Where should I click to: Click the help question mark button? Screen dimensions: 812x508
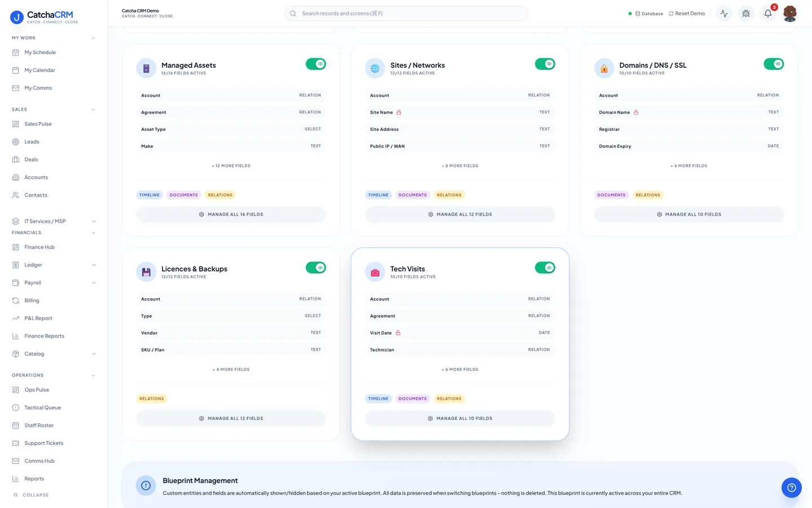click(792, 488)
